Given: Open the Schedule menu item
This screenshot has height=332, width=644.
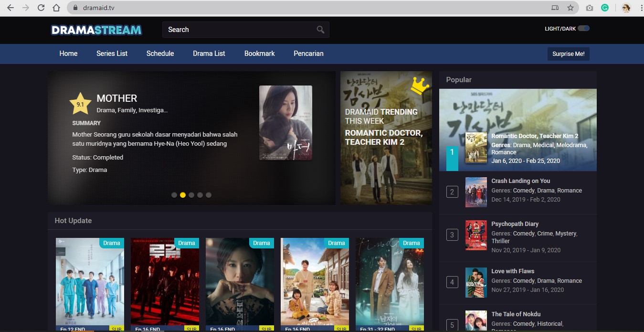Looking at the screenshot, I should tap(160, 54).
